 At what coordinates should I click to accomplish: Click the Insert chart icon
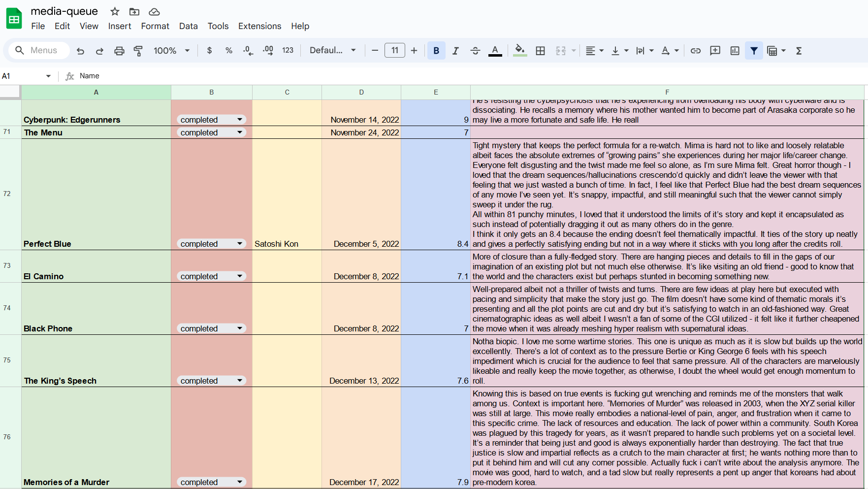click(735, 50)
